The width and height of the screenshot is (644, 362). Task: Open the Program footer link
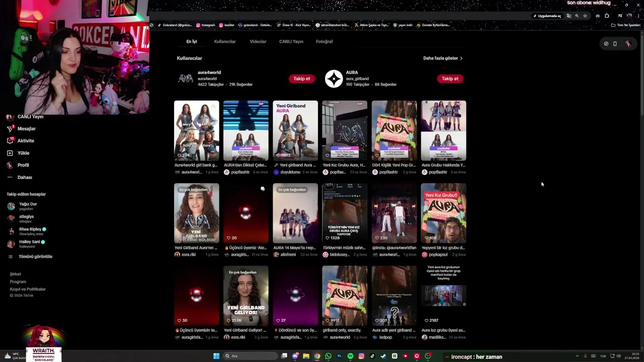(18, 282)
